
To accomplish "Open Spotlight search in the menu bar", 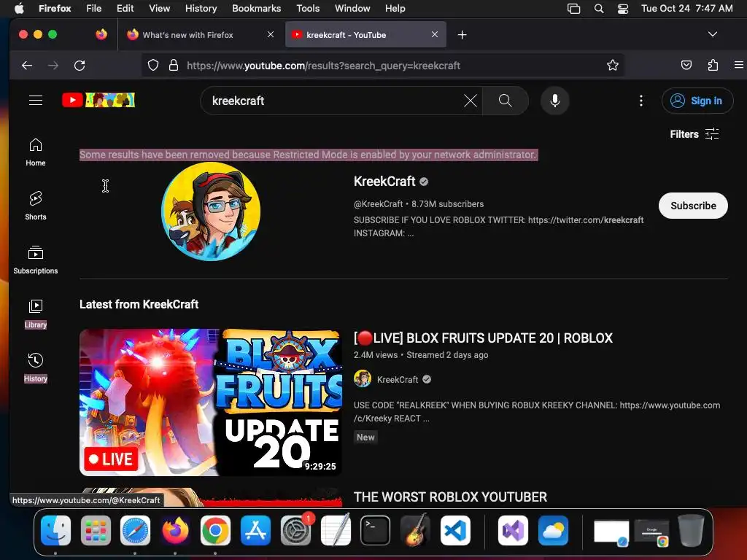I will tap(599, 8).
